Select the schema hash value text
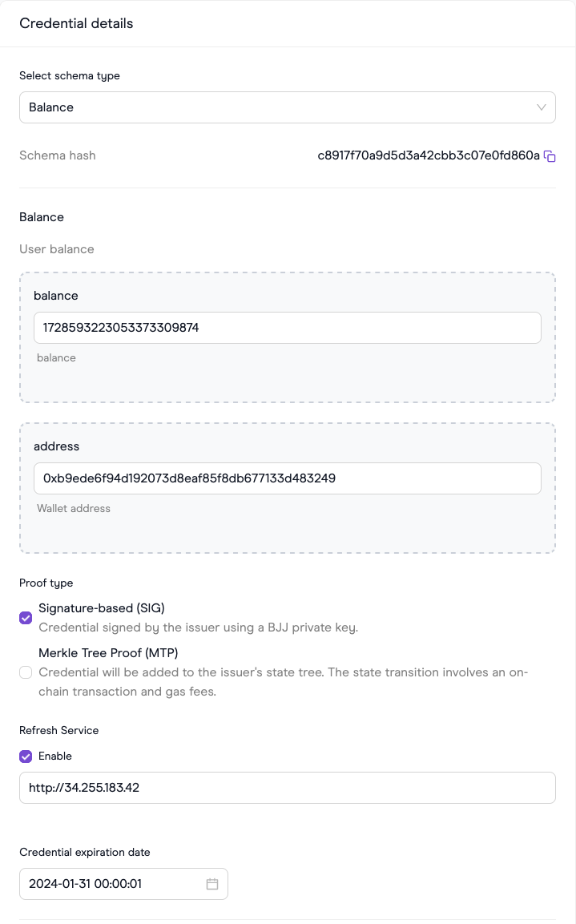This screenshot has height=924, width=576. click(429, 155)
